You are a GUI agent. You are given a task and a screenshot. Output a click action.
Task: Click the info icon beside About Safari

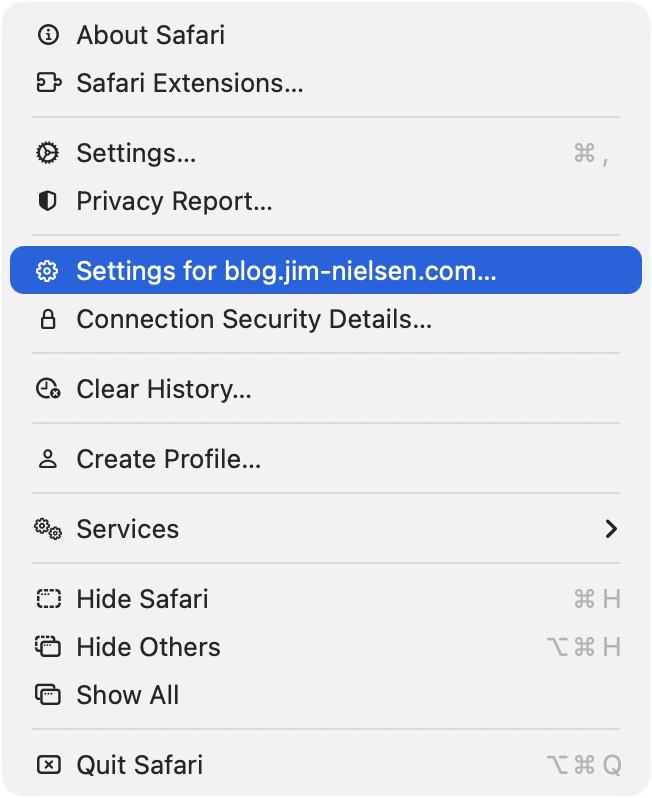click(x=47, y=35)
